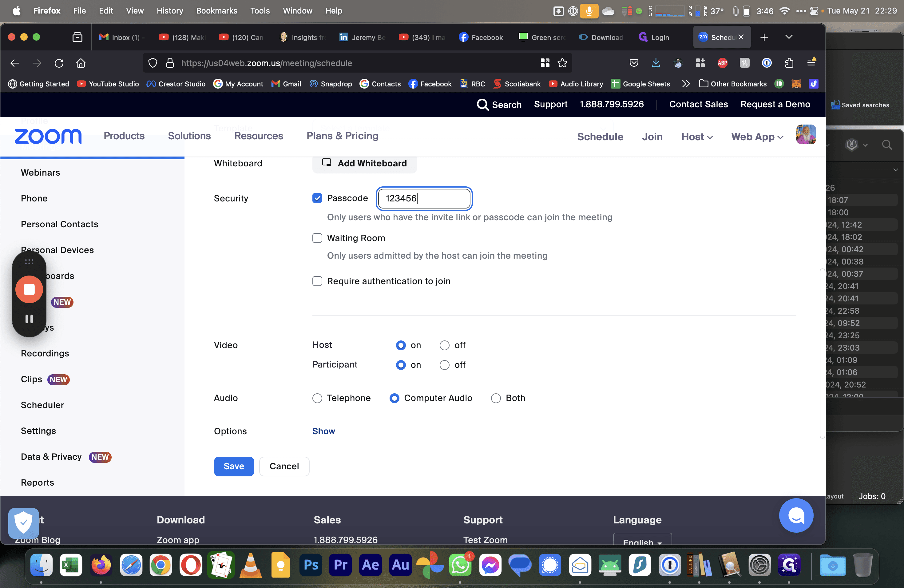This screenshot has width=904, height=588.
Task: Show more bookmarks via double chevron
Action: point(686,84)
